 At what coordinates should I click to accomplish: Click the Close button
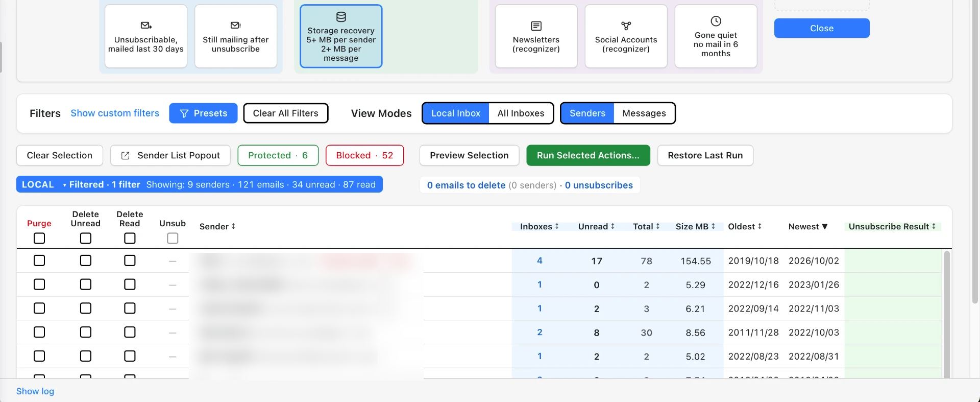click(822, 28)
